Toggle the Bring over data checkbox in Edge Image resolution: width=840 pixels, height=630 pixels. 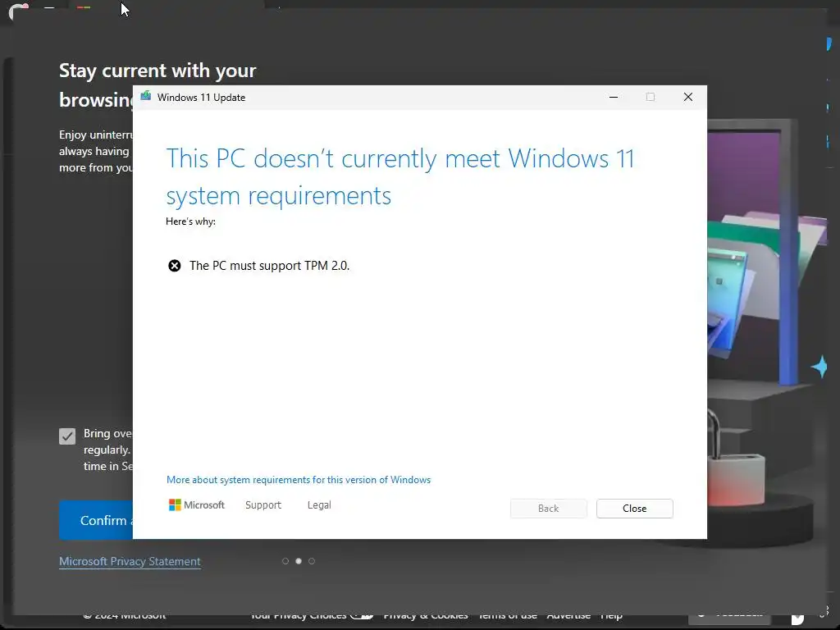tap(67, 436)
